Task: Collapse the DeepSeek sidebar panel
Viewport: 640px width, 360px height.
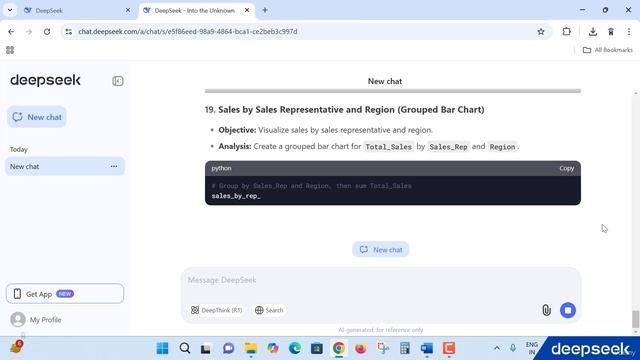Action: point(118,81)
